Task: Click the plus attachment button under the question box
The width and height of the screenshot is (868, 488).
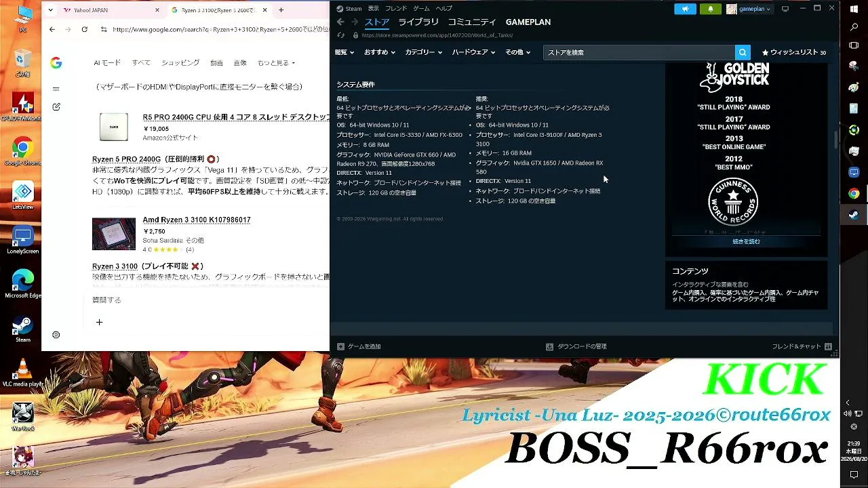Action: (x=99, y=323)
